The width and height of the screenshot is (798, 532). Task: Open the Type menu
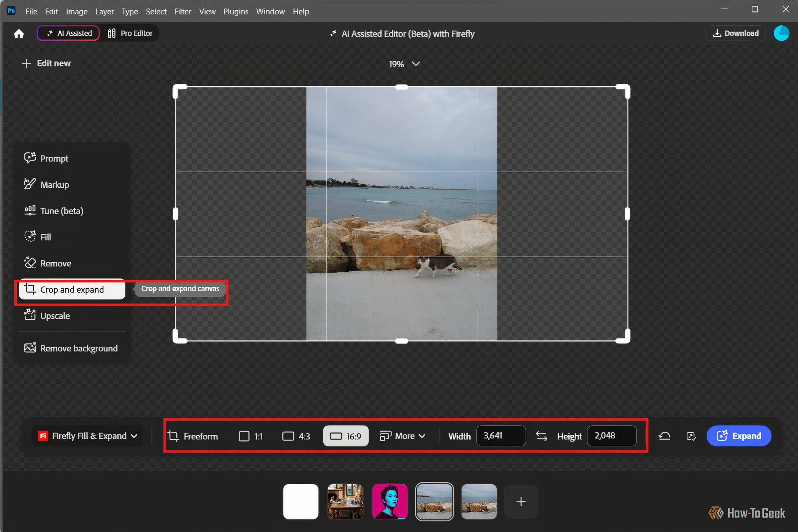click(x=130, y=11)
